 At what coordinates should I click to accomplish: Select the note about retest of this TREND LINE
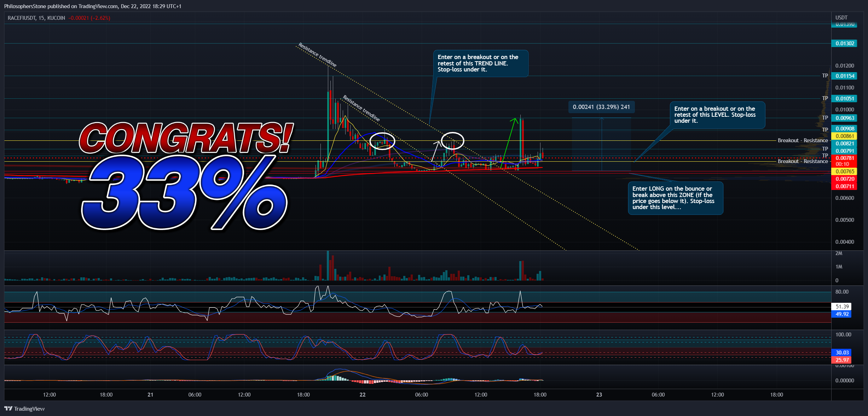point(480,63)
